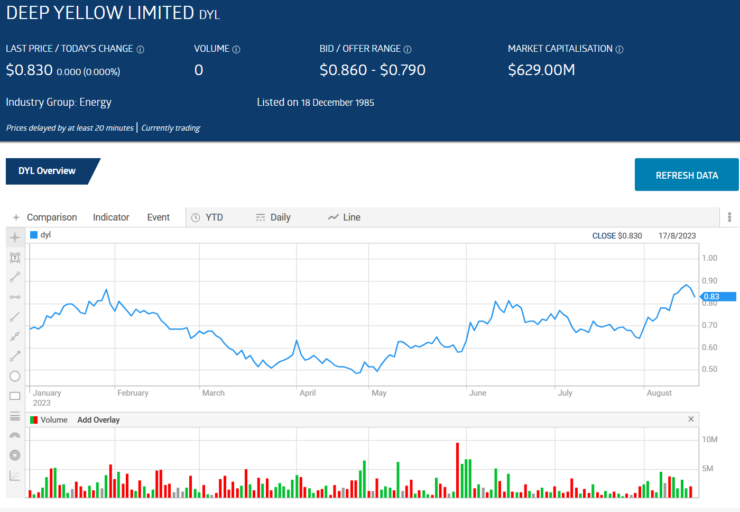The height and width of the screenshot is (512, 740).
Task: Click the 10M volume axis label
Action: [710, 439]
